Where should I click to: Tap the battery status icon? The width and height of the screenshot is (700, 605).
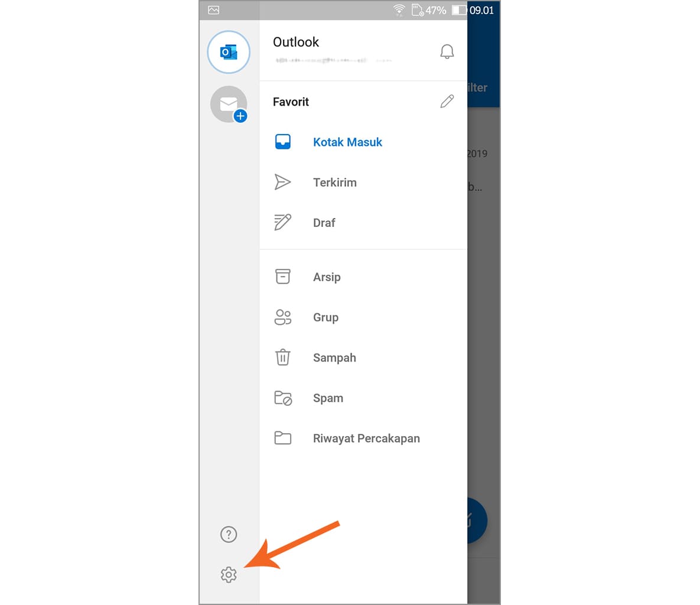pyautogui.click(x=459, y=10)
